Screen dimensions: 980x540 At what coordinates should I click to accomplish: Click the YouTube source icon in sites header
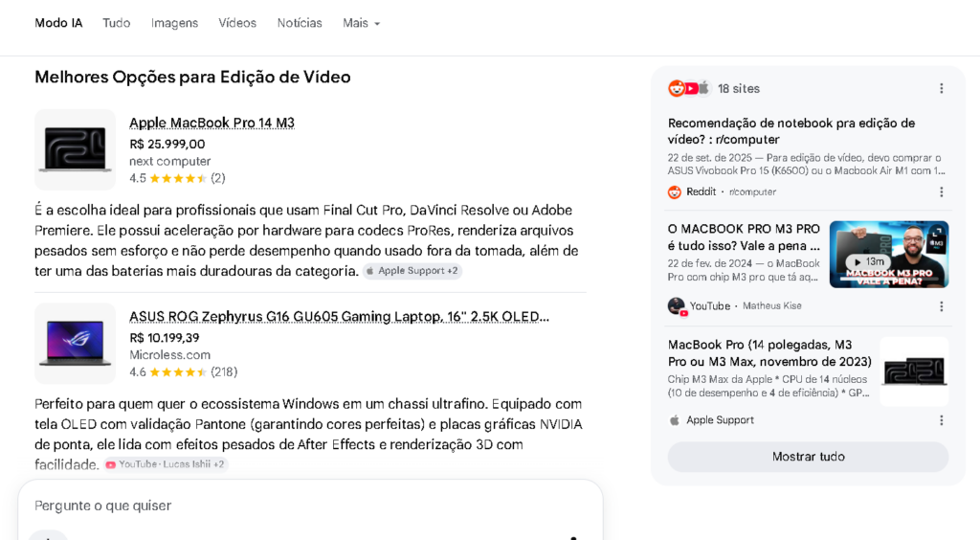pyautogui.click(x=691, y=88)
